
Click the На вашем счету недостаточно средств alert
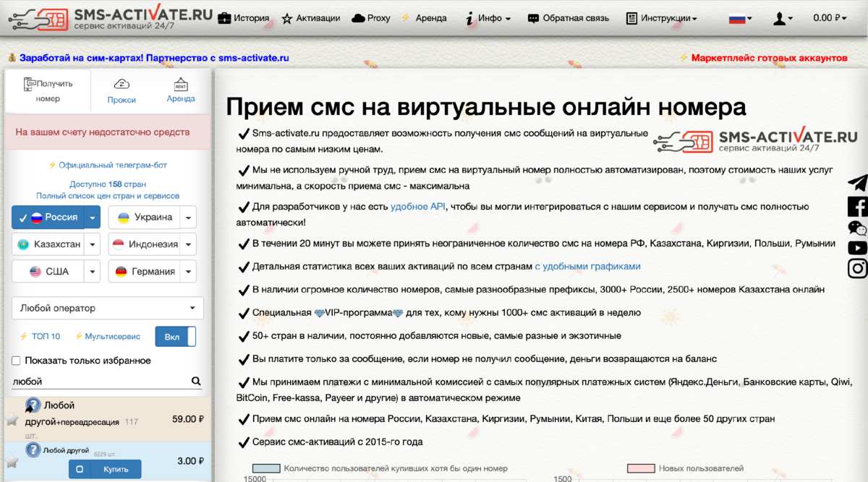(x=108, y=132)
